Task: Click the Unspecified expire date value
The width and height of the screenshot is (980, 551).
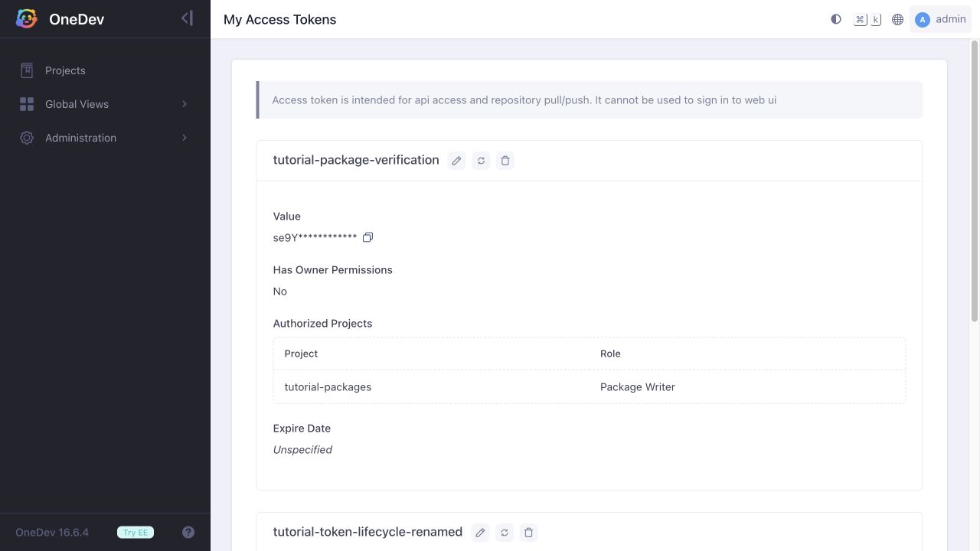Action: (x=302, y=450)
